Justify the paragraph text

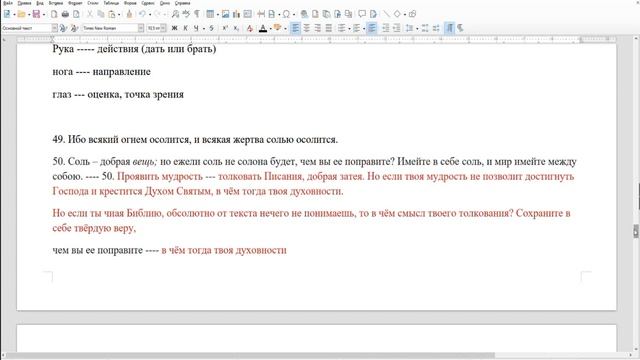pos(329,28)
